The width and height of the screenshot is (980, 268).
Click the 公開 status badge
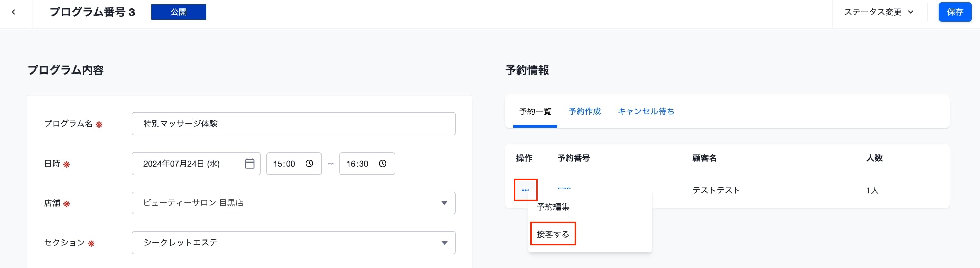(x=178, y=12)
